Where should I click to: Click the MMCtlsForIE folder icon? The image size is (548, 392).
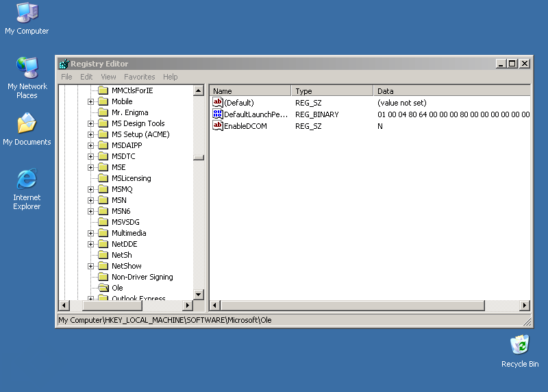(x=103, y=90)
